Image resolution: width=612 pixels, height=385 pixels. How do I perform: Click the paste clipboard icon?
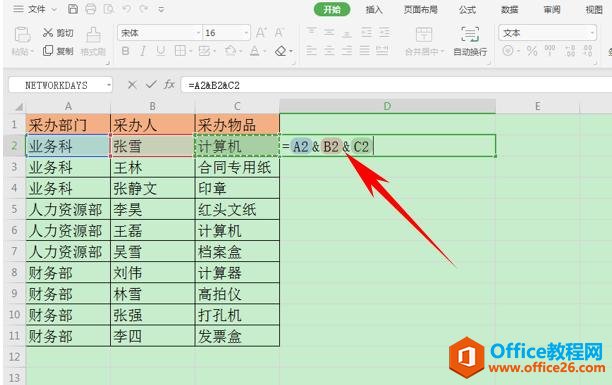(22, 35)
